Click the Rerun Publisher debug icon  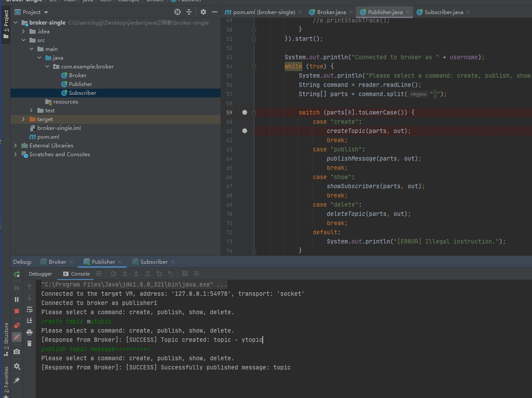click(x=17, y=274)
